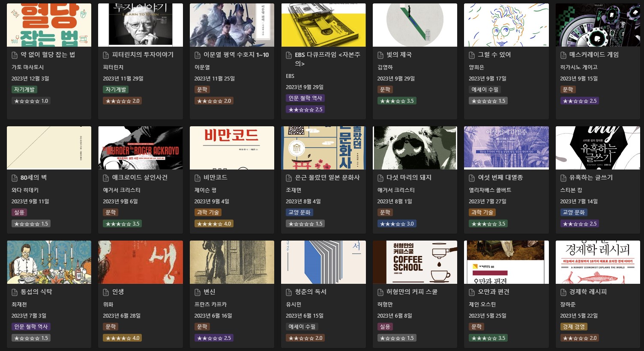Click page icon beside 80세의 벽
The image size is (644, 351).
point(15,178)
